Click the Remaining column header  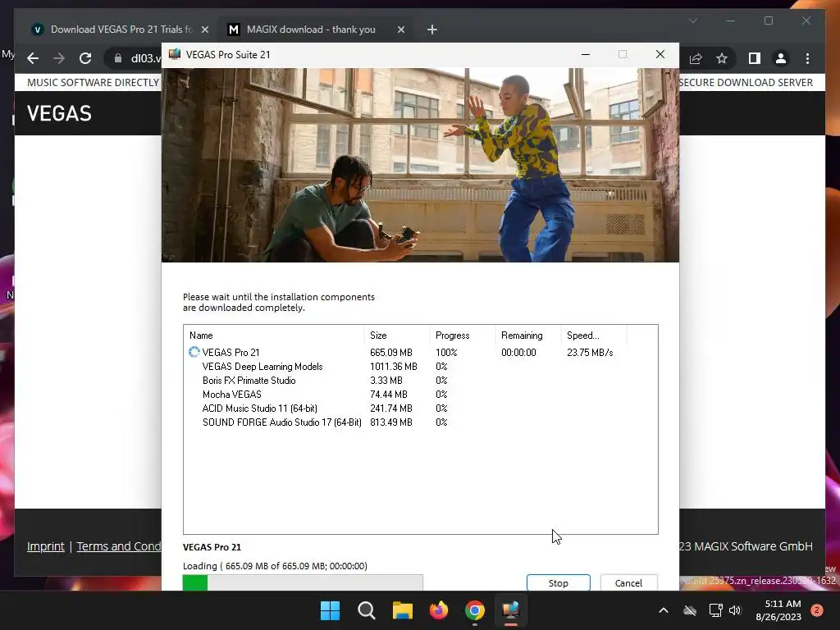point(527,336)
